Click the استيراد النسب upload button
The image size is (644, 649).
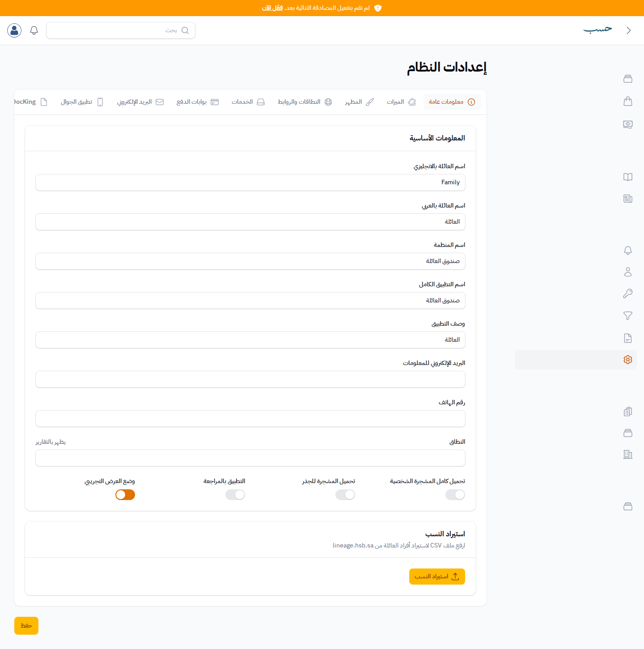click(x=437, y=577)
